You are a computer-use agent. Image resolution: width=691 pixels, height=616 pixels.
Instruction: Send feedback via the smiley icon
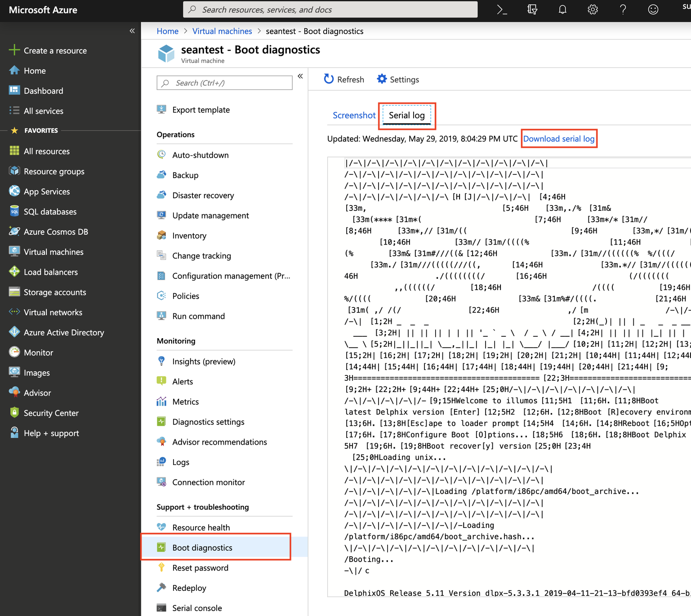[x=653, y=9]
